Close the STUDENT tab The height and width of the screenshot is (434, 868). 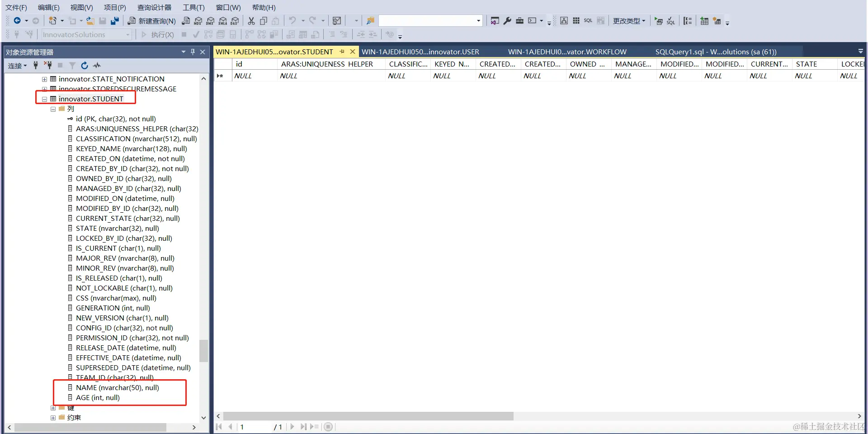(353, 52)
